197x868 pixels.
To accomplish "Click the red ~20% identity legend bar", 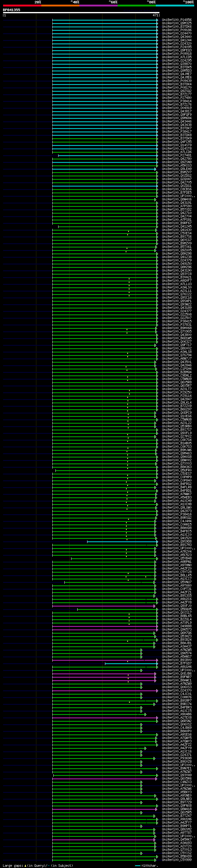I will [x=22, y=6].
